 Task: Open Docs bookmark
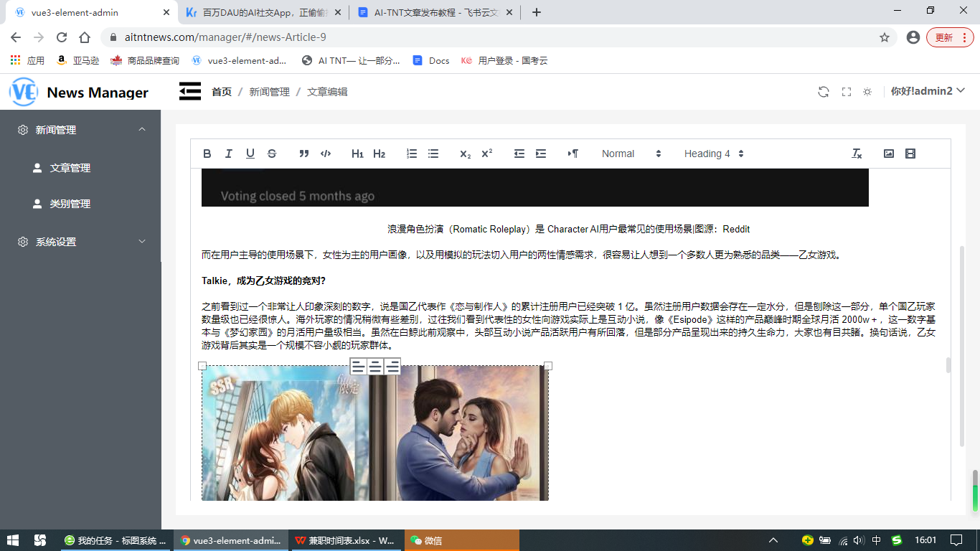pyautogui.click(x=431, y=60)
